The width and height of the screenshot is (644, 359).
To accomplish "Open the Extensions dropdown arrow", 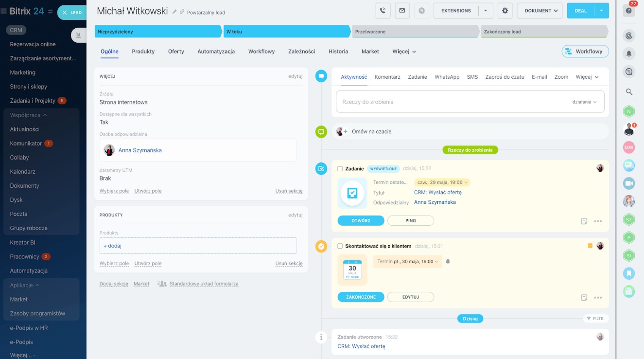I will pyautogui.click(x=486, y=11).
